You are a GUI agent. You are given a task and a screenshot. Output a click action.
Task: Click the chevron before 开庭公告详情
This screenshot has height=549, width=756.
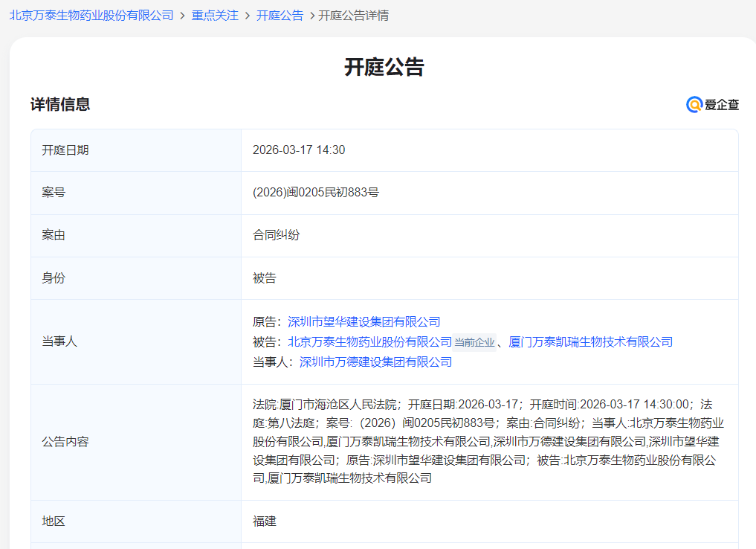coord(311,16)
